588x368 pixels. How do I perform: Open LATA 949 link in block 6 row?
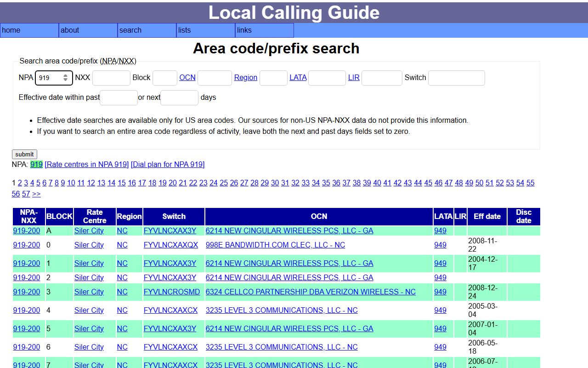440,347
